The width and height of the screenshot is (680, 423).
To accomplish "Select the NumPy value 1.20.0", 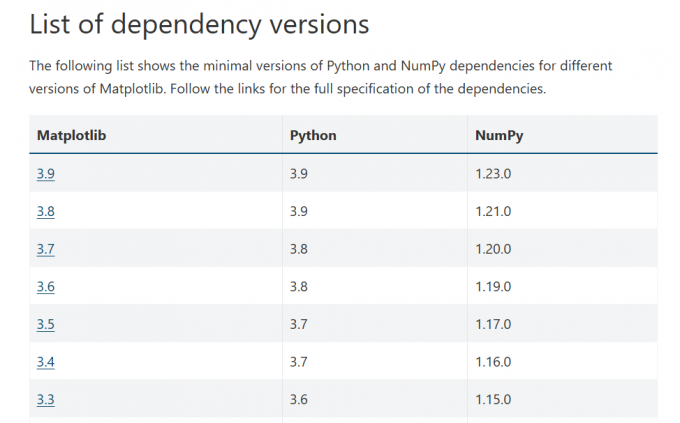I will pos(493,249).
